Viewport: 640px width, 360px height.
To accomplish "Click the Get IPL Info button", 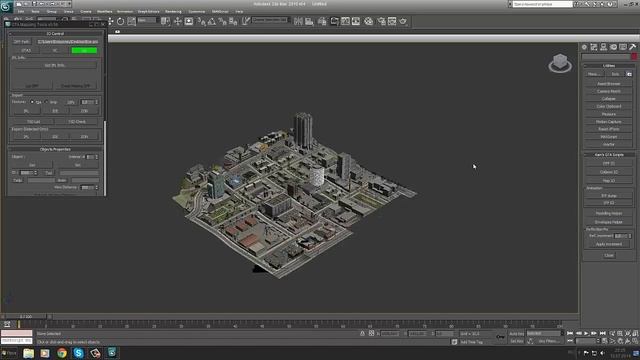I will coord(55,65).
